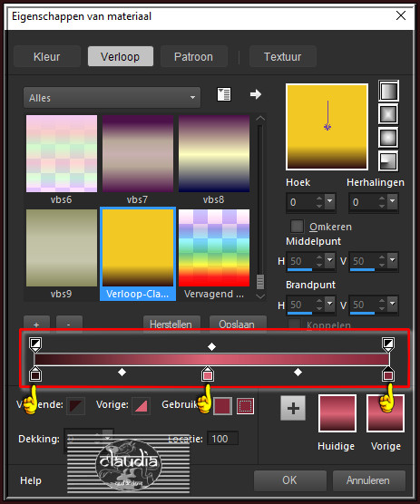Click the Hoek spinner arrows
This screenshot has width=420, height=504.
click(x=319, y=202)
